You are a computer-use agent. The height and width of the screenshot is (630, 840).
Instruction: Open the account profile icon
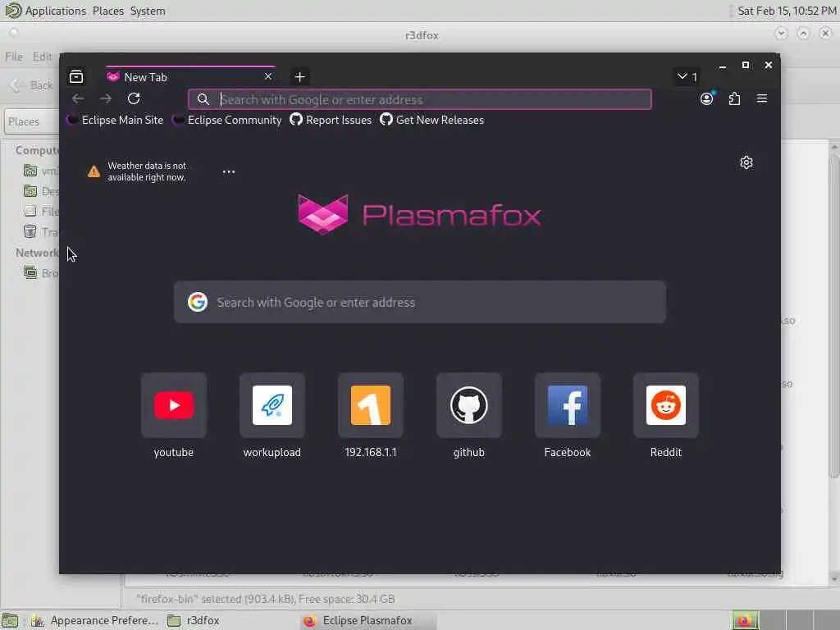(x=707, y=98)
